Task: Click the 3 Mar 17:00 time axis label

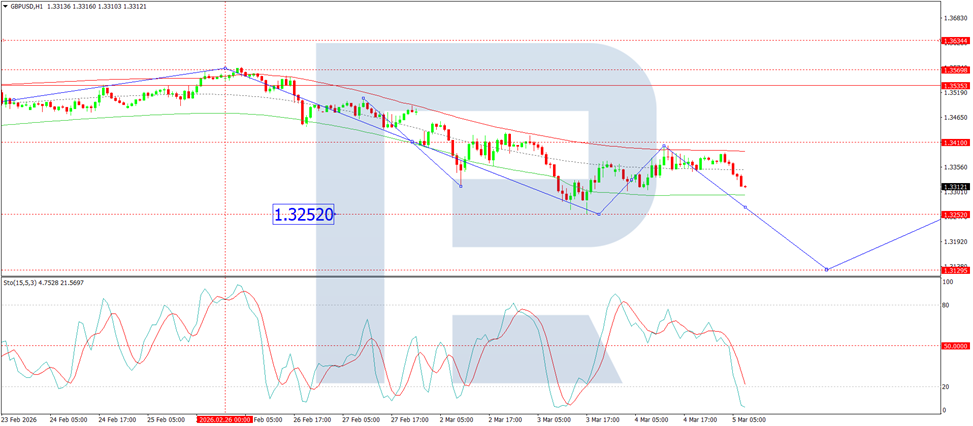Action: tap(601, 420)
